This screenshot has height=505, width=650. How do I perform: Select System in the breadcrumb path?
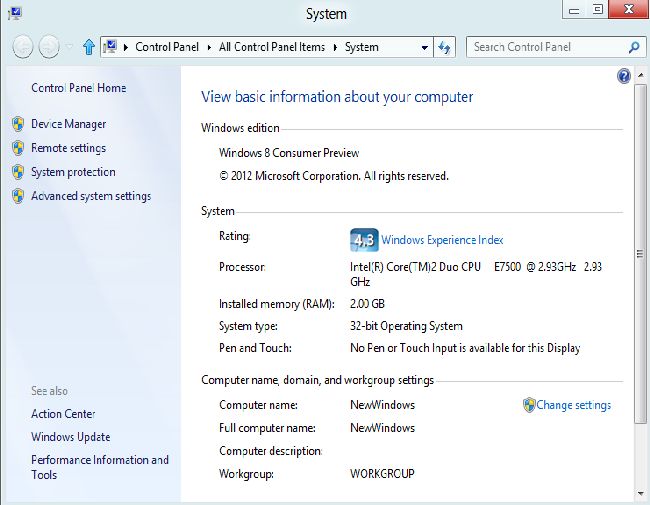361,47
